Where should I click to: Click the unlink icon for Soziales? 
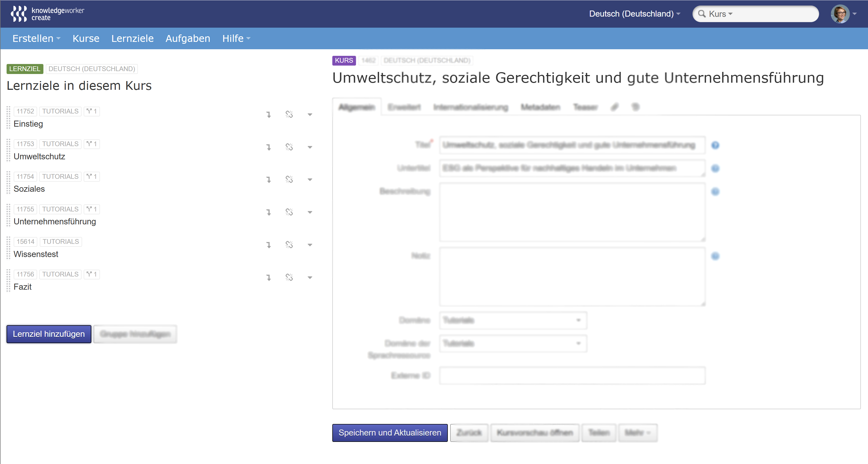click(289, 179)
